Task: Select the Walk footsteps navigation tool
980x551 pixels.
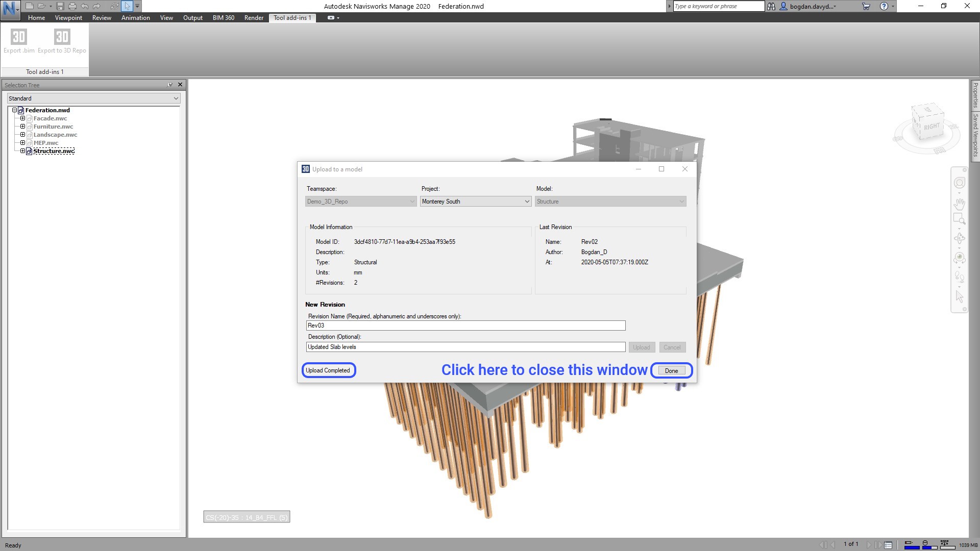Action: [x=959, y=277]
